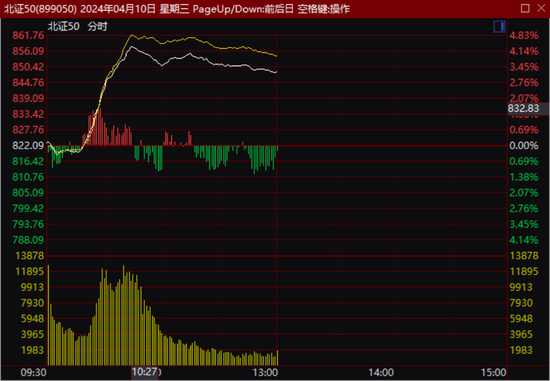Viewport: 550px width, 381px height.
Task: Click the title bar text 北证50(899050)
Action: tap(40, 9)
